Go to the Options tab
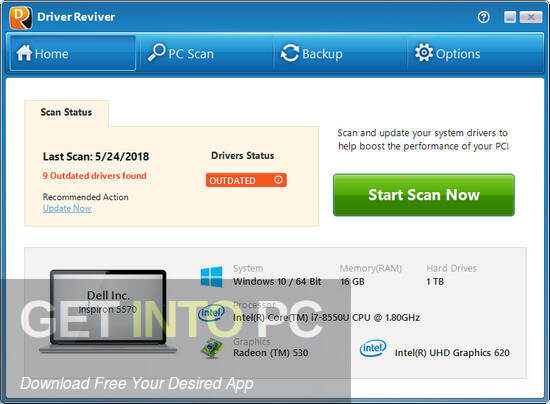Image resolution: width=550 pixels, height=404 pixels. tap(474, 53)
